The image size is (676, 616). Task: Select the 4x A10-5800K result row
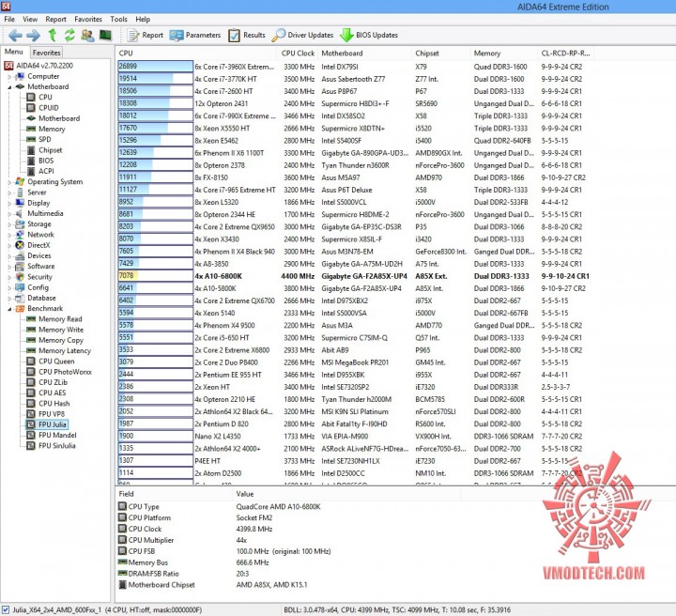tap(354, 288)
